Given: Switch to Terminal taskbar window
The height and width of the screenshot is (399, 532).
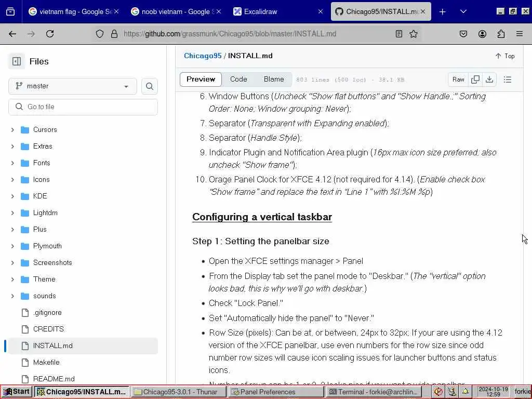Looking at the screenshot, I should click(x=373, y=392).
